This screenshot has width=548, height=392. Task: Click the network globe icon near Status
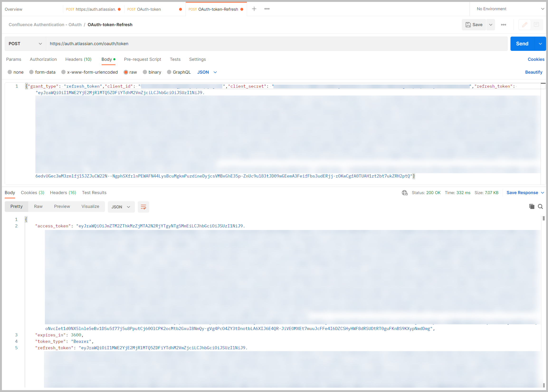(405, 193)
